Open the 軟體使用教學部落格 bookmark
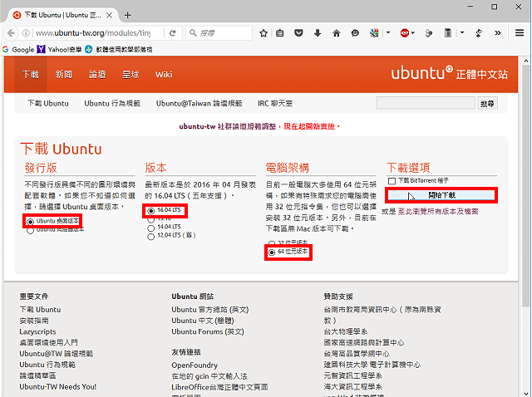The height and width of the screenshot is (397, 532). tap(118, 50)
